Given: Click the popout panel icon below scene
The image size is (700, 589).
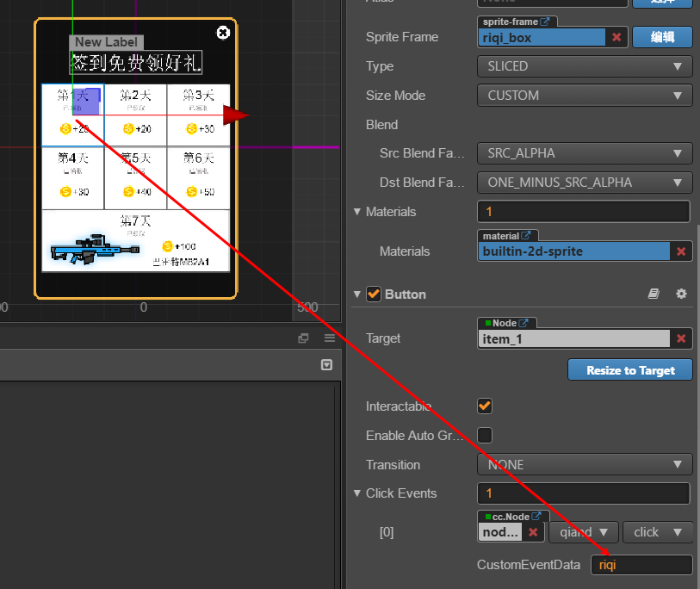Looking at the screenshot, I should [x=303, y=338].
